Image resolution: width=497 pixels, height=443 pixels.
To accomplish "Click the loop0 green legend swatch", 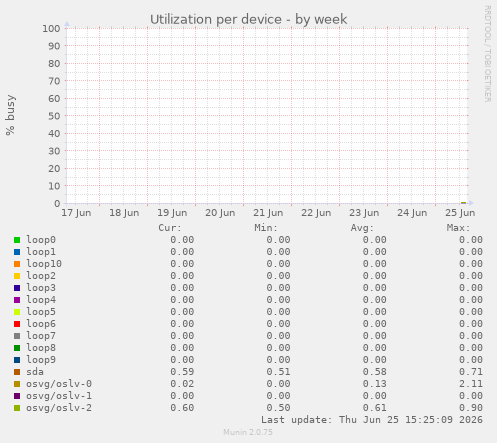I will click(x=17, y=240).
